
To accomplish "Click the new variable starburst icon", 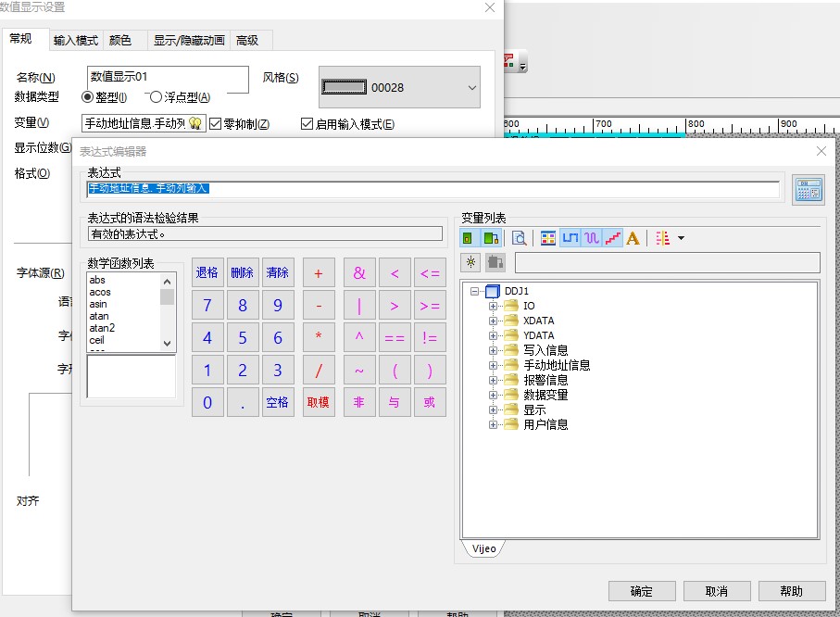I will [x=471, y=262].
